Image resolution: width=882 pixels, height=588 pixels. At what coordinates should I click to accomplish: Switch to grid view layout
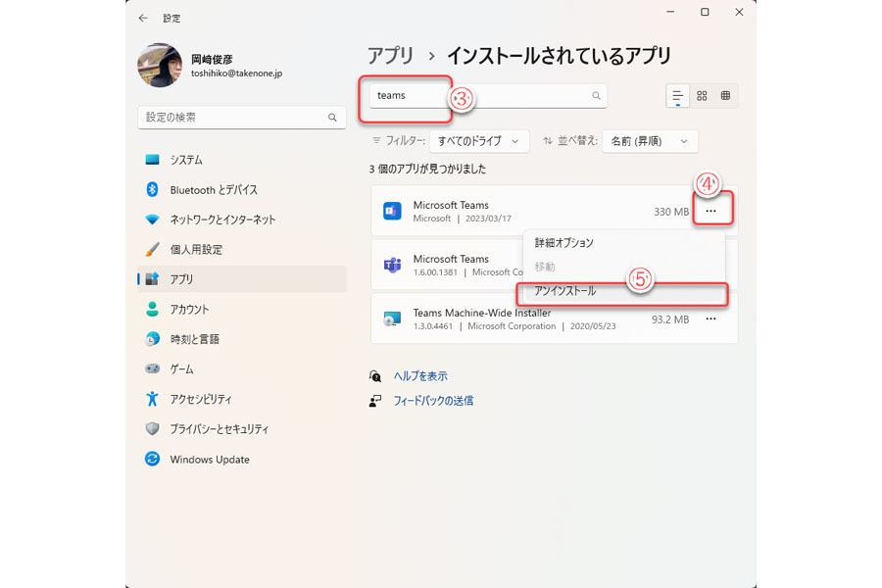pyautogui.click(x=702, y=96)
